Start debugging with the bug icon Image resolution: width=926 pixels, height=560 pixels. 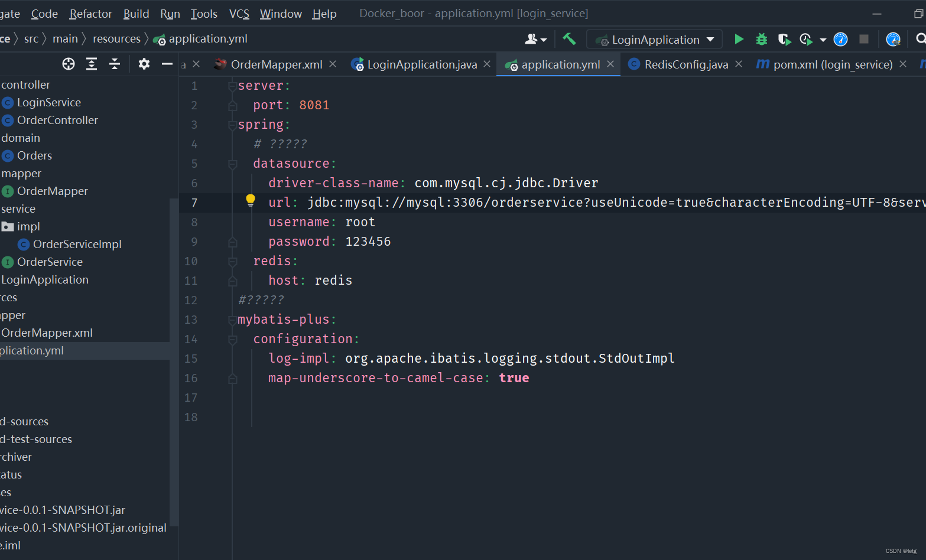click(762, 39)
